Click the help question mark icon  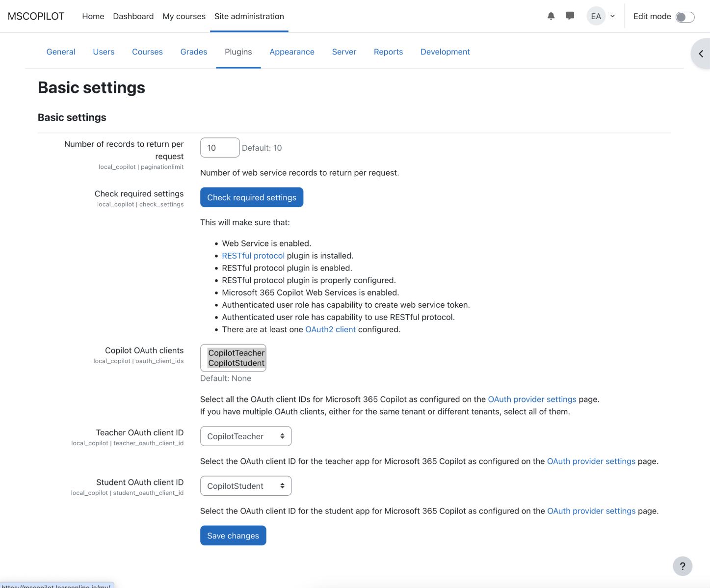[x=682, y=566]
